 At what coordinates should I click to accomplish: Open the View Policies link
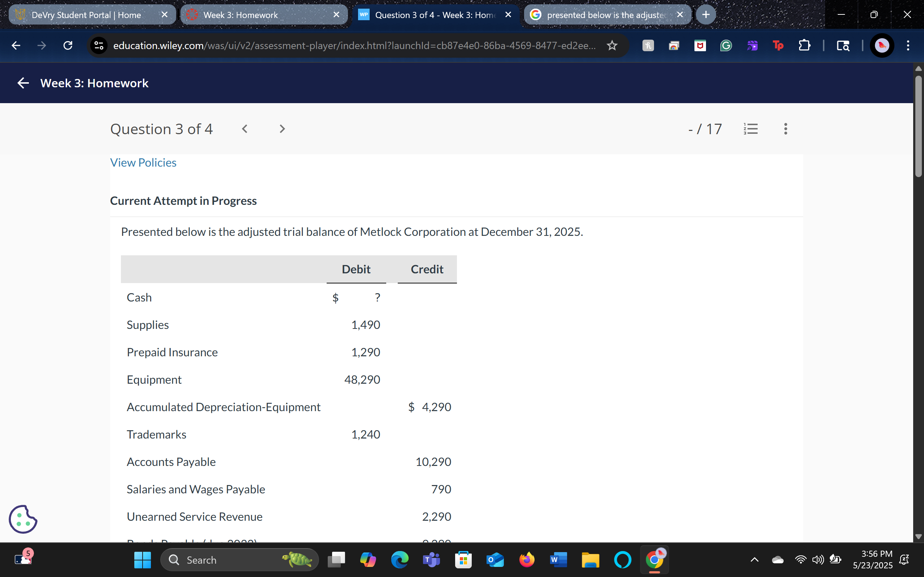coord(143,163)
